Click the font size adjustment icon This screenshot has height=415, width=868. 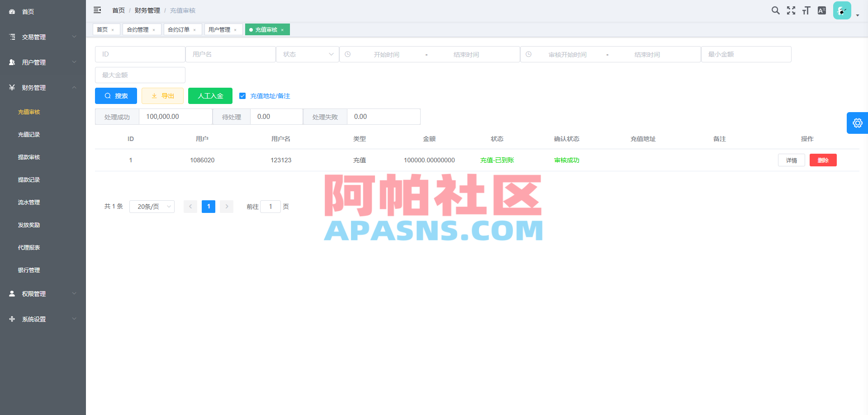pyautogui.click(x=806, y=10)
